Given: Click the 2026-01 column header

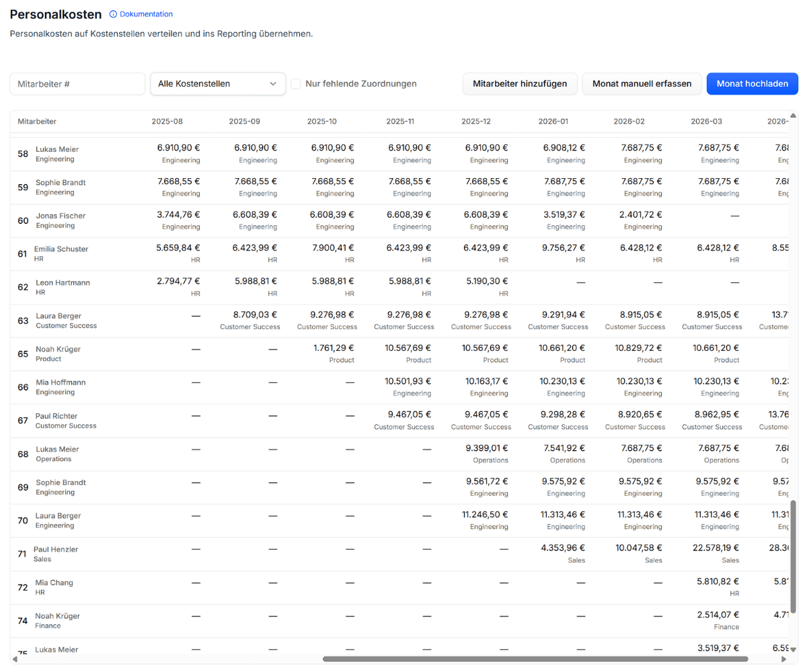Looking at the screenshot, I should click(x=553, y=122).
